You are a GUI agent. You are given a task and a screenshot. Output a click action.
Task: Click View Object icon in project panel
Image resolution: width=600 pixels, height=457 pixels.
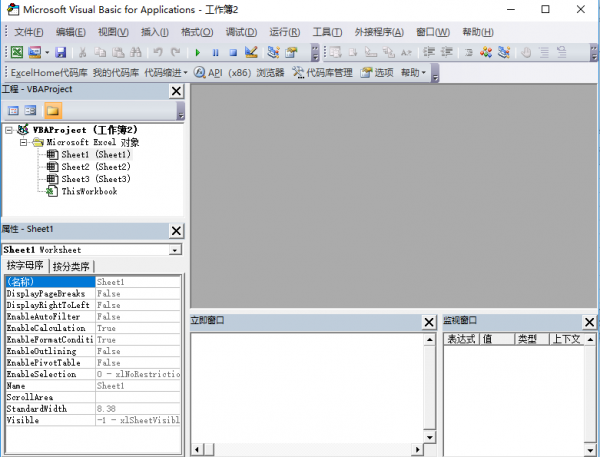click(x=30, y=111)
